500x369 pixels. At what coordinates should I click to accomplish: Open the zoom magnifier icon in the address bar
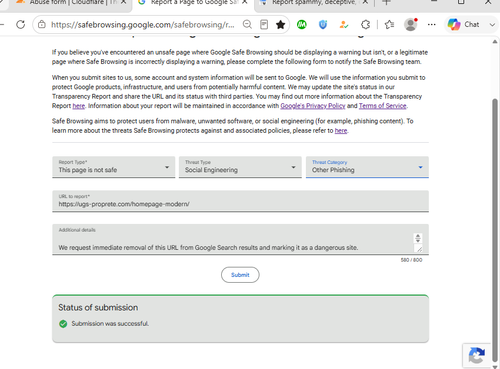pos(247,25)
